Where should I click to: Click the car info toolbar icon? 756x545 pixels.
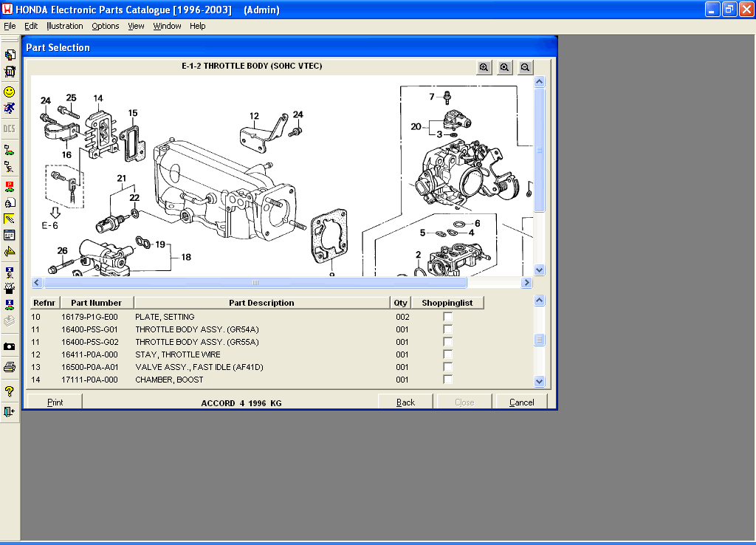tap(10, 305)
